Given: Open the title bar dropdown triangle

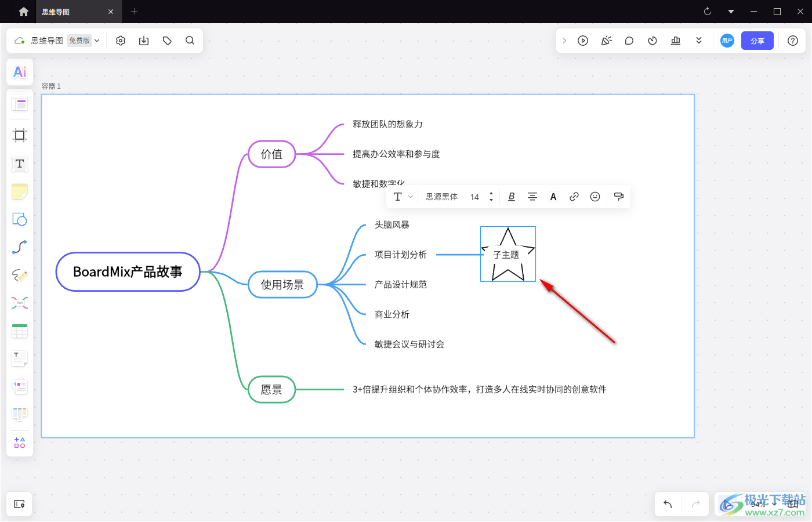Looking at the screenshot, I should tap(731, 12).
